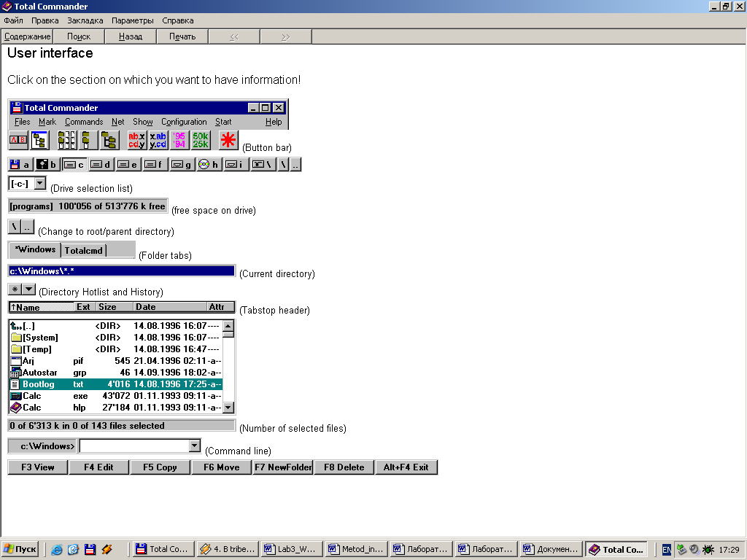Select drive b button

tap(47, 165)
